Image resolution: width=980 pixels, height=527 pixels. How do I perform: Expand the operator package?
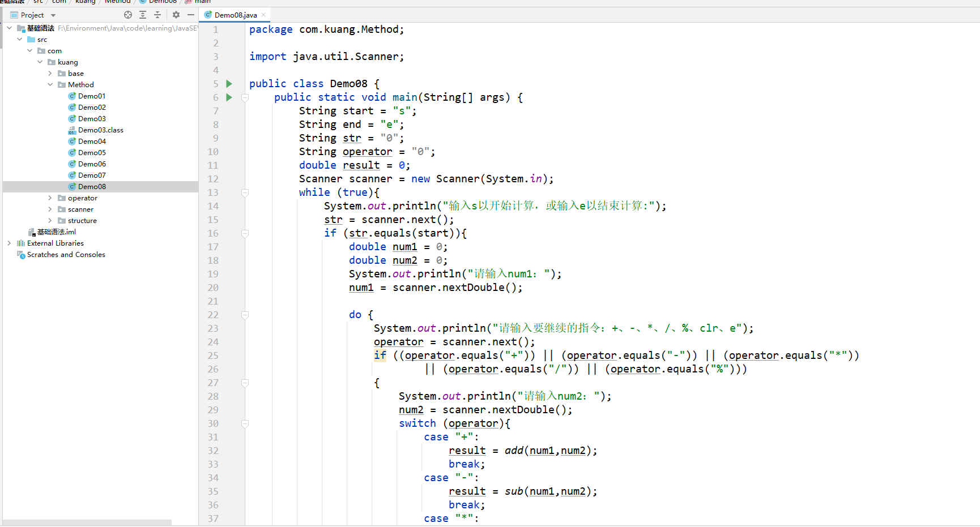coord(50,198)
